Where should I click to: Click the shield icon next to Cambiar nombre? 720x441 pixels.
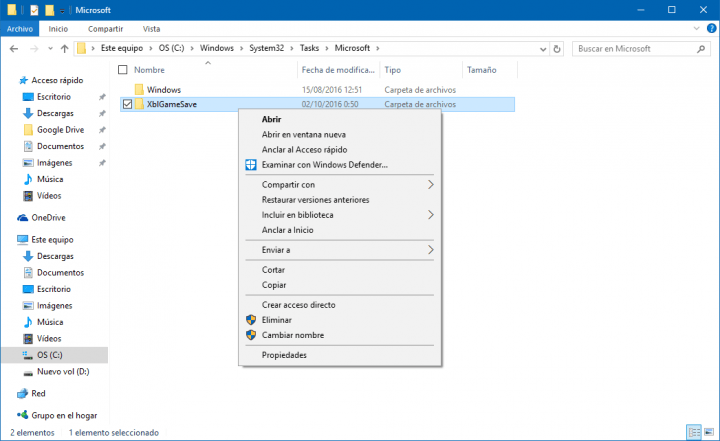click(x=251, y=335)
